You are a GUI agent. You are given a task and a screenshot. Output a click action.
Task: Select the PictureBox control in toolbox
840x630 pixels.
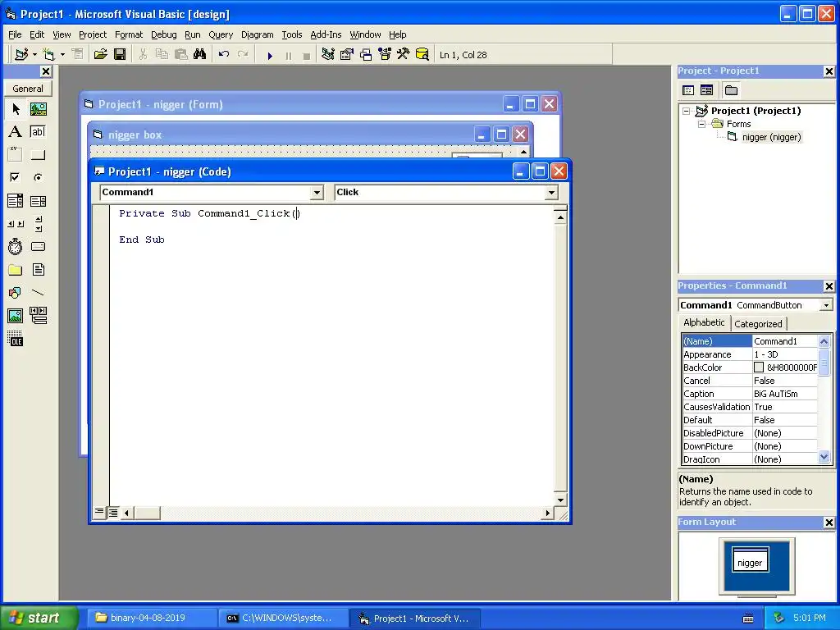38,109
